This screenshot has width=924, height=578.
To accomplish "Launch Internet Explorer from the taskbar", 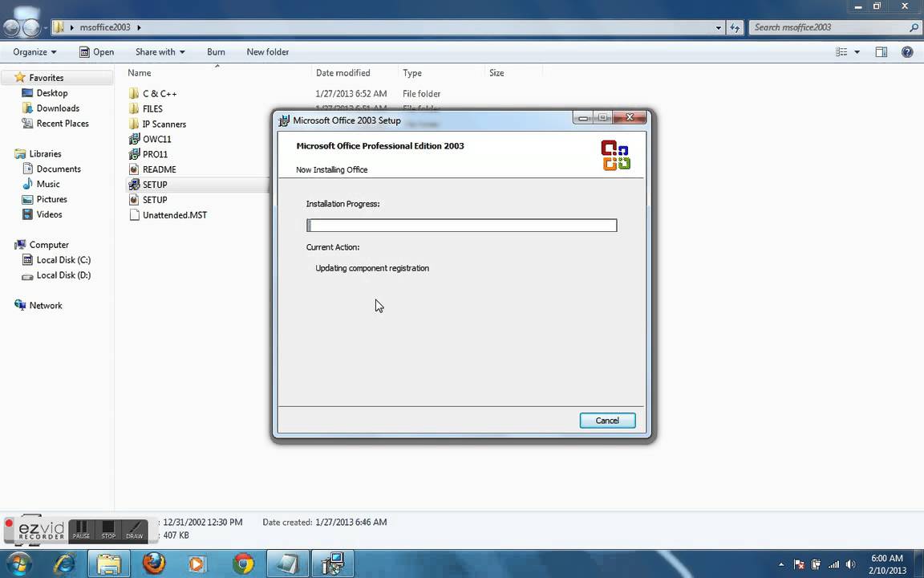I will tap(64, 564).
